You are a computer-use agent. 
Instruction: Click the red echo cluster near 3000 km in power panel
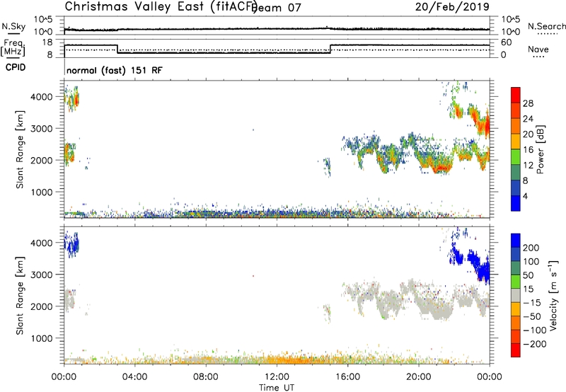482,125
